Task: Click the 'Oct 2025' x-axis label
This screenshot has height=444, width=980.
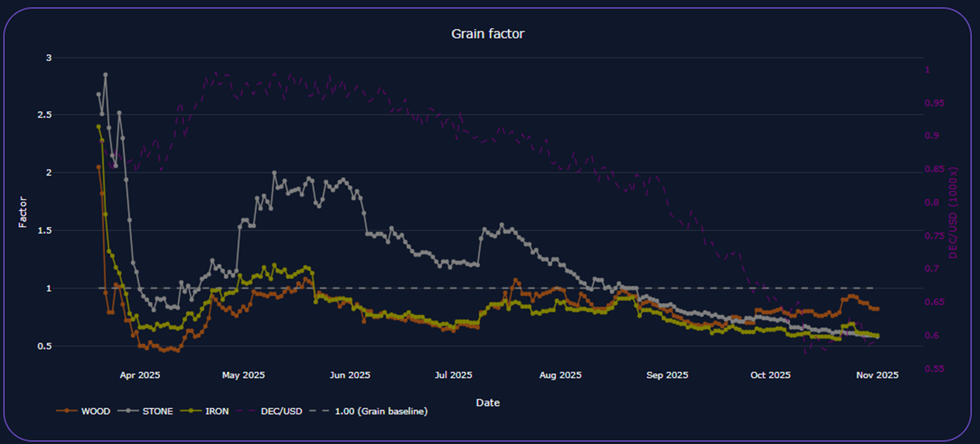Action: point(771,375)
